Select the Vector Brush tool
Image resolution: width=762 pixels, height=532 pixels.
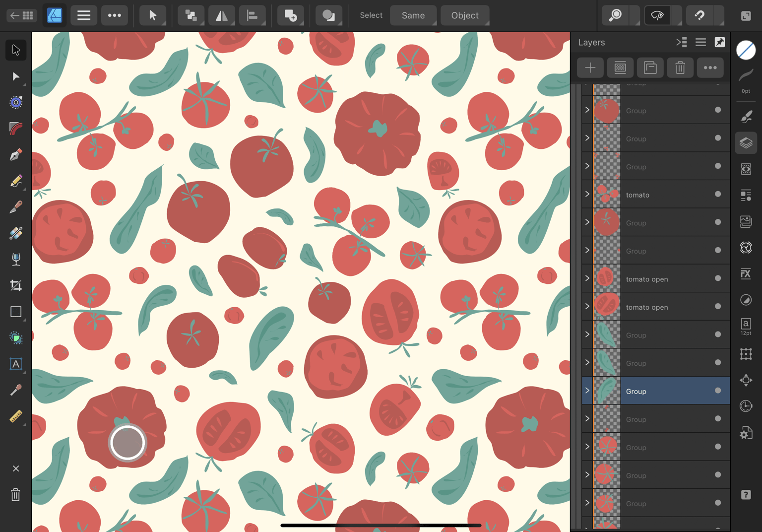[16, 207]
